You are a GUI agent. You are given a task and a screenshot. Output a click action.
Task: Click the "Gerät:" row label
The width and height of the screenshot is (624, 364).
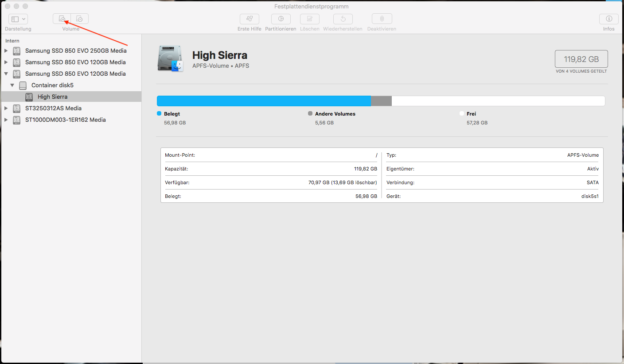394,196
